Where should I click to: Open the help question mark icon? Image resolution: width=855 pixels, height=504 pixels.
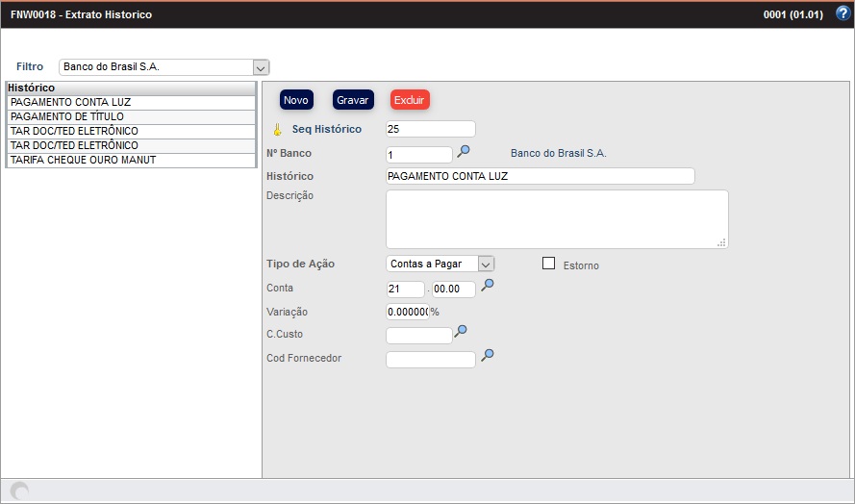tap(842, 14)
